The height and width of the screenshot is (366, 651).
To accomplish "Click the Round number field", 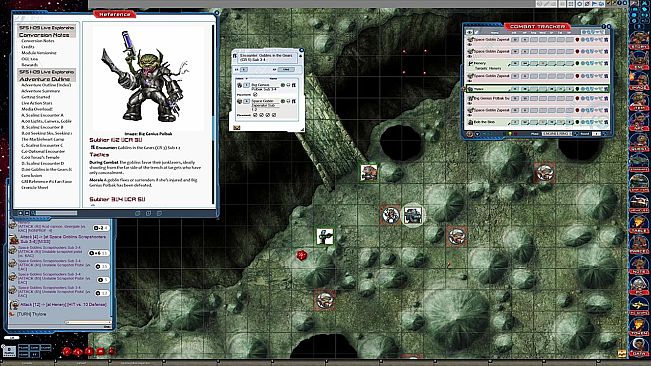I will 596,134.
